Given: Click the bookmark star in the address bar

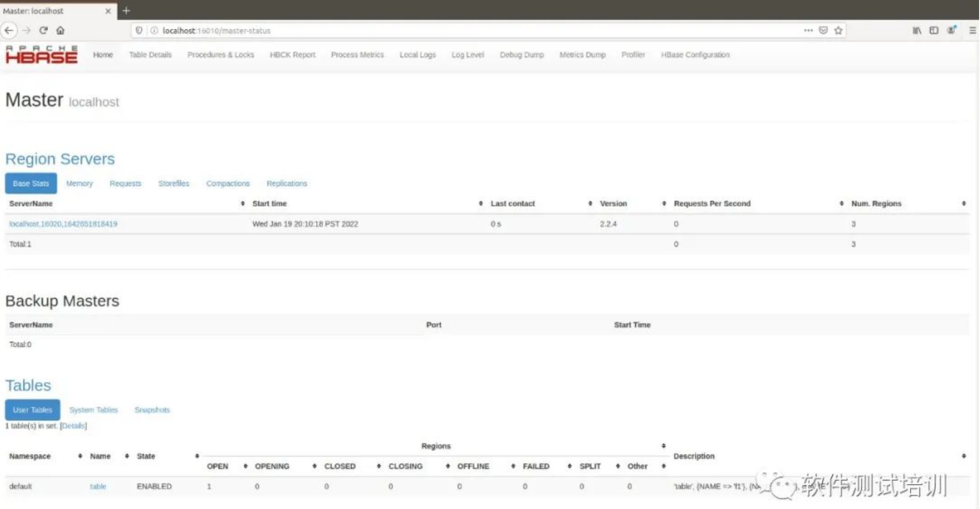Looking at the screenshot, I should tap(838, 30).
